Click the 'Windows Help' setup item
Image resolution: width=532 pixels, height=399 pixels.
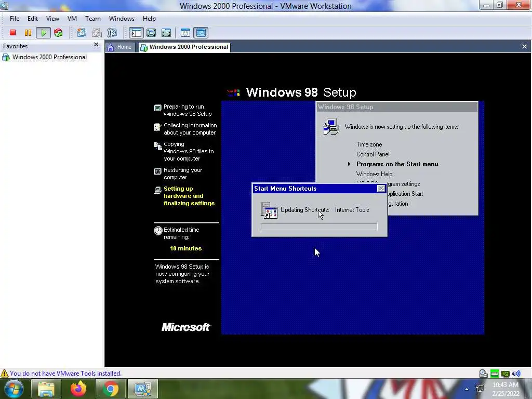click(x=374, y=174)
